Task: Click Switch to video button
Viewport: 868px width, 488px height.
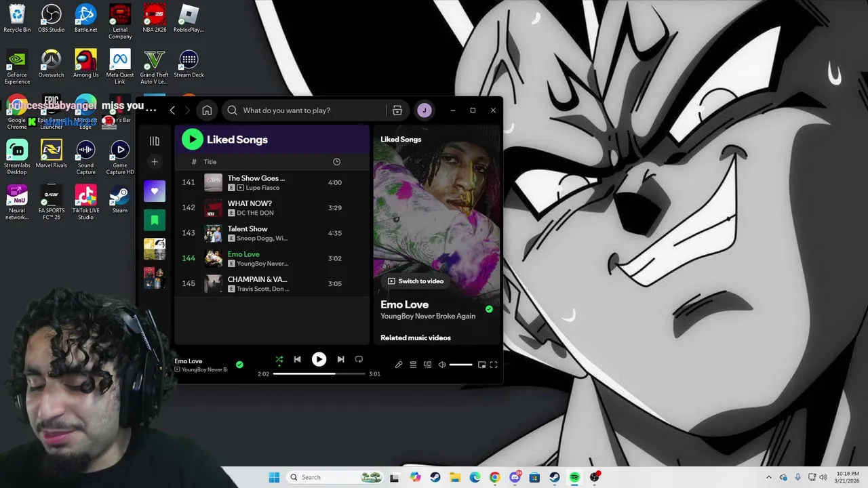Action: pos(416,281)
